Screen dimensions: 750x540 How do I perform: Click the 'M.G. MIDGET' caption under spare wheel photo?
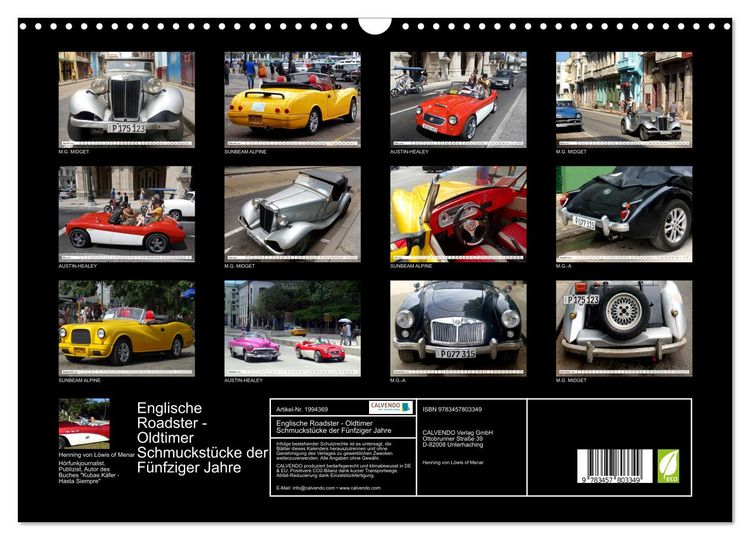tap(571, 380)
